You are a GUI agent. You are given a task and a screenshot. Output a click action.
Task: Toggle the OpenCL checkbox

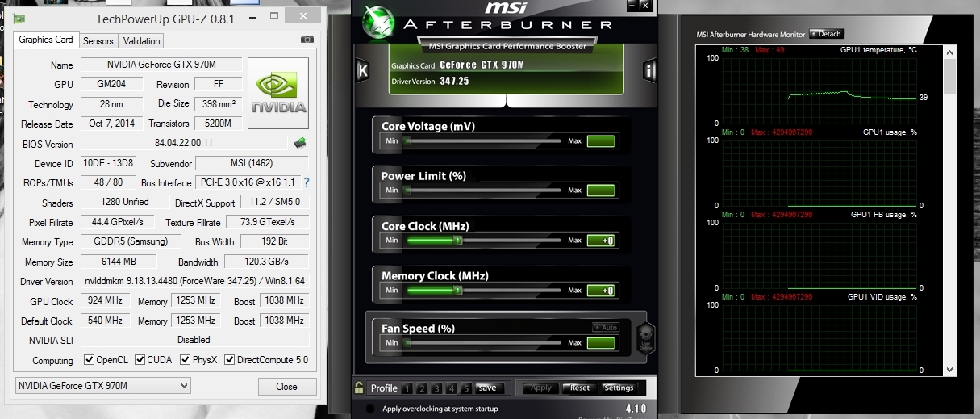[90, 360]
